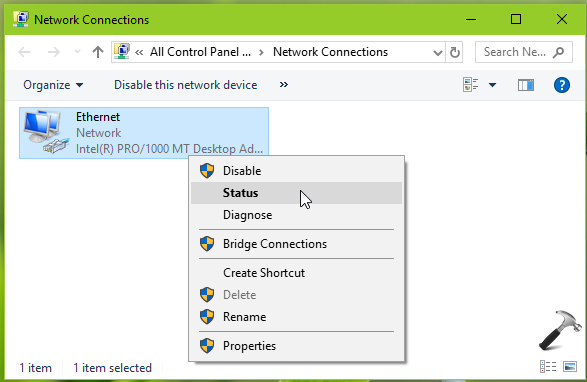Open the recent locations dropdown arrow
Screen dimensions: 587x382
pyautogui.click(x=77, y=52)
